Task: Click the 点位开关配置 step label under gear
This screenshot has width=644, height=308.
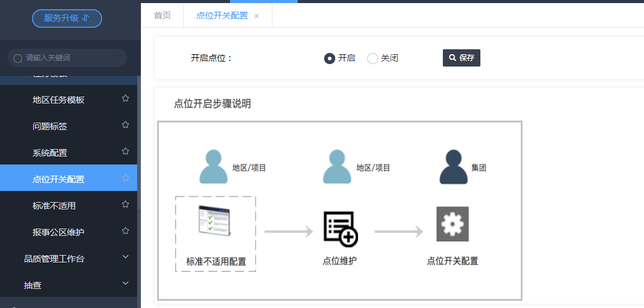Action: coord(452,261)
